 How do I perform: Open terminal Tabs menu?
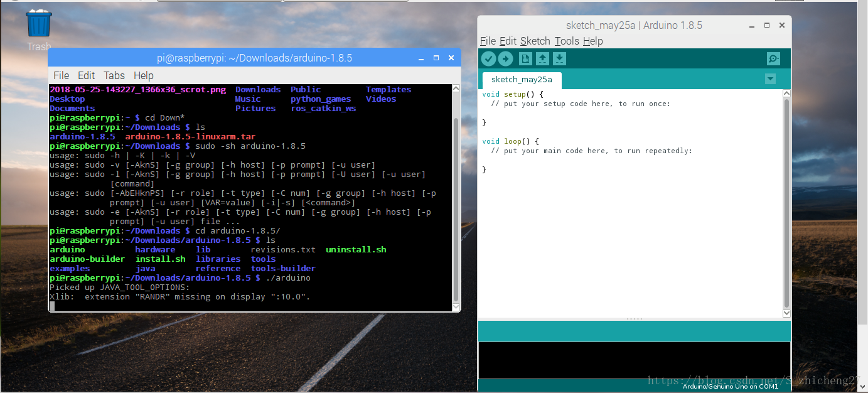114,75
